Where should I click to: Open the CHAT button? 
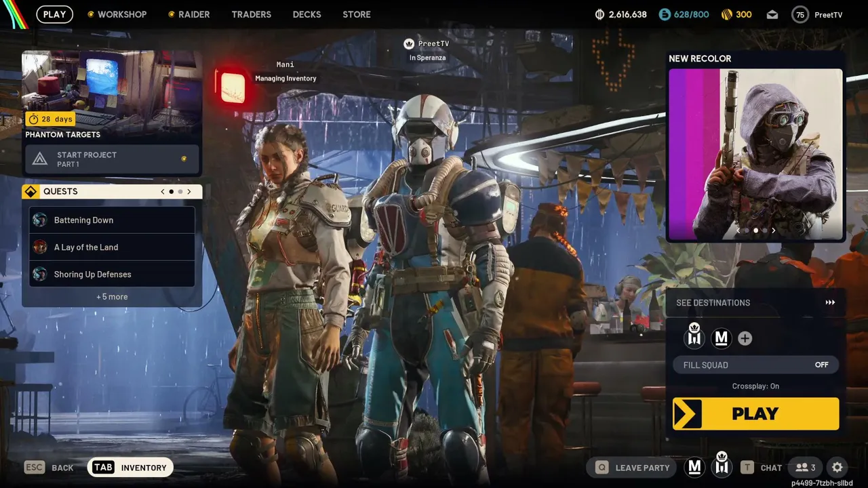(762, 468)
